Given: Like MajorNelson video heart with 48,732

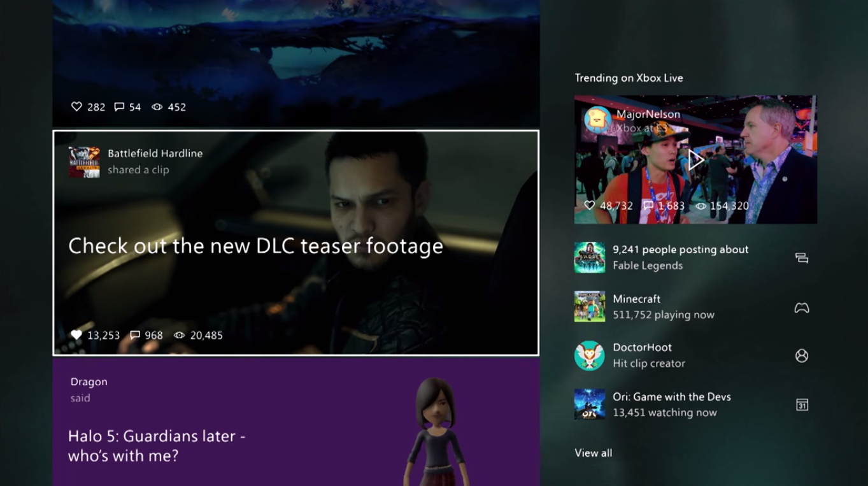Looking at the screenshot, I should pyautogui.click(x=590, y=206).
